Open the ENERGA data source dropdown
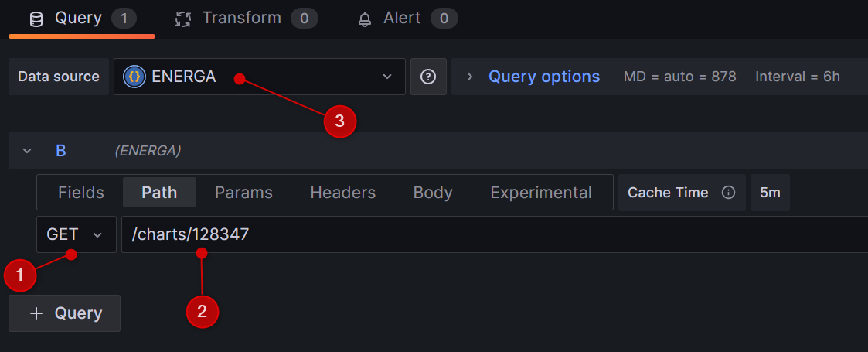This screenshot has height=352, width=868. tap(386, 77)
